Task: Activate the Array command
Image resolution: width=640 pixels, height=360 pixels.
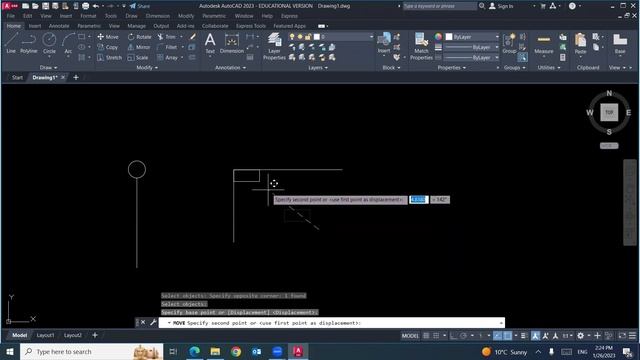Action: (x=167, y=58)
